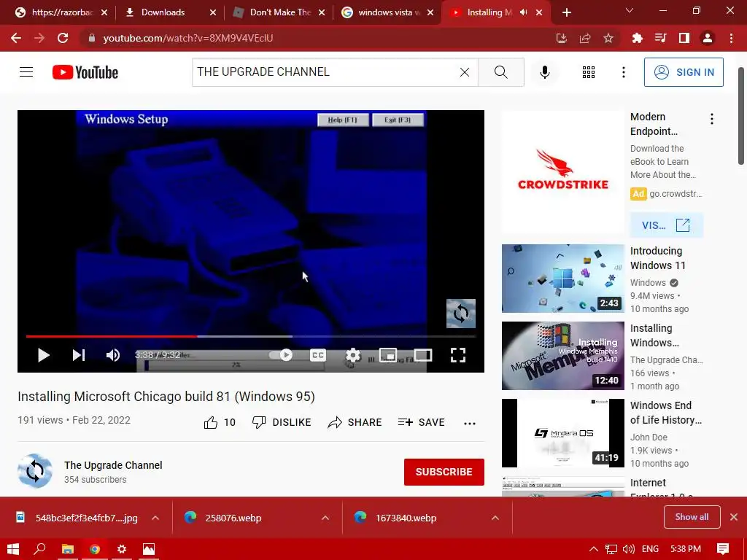747x560 pixels.
Task: Toggle the browser side panel
Action: (684, 38)
